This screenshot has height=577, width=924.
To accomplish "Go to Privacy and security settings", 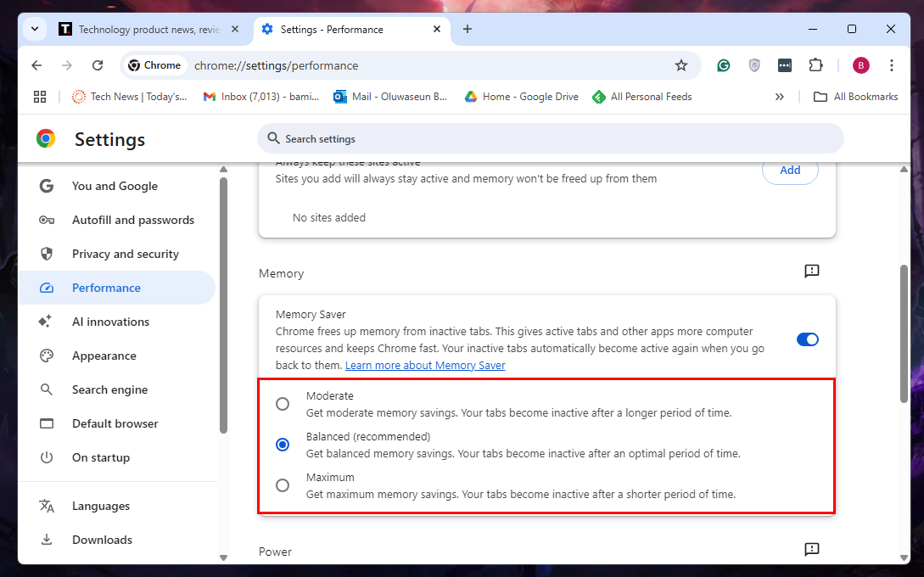I will click(x=125, y=254).
